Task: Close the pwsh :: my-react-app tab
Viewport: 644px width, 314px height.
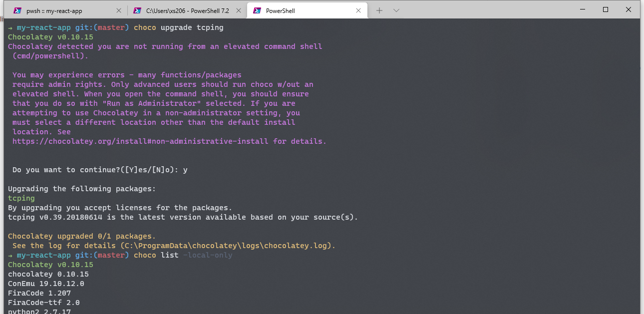Action: [x=118, y=10]
